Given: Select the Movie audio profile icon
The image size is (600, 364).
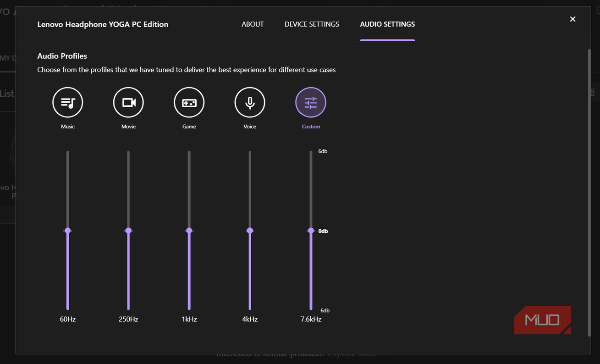Looking at the screenshot, I should 128,103.
